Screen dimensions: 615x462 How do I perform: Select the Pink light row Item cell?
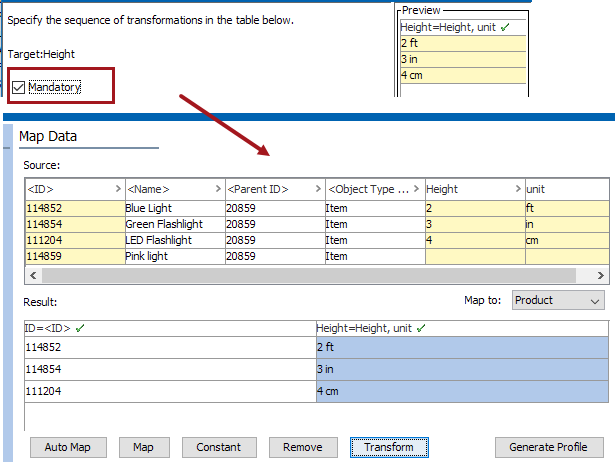[375, 256]
